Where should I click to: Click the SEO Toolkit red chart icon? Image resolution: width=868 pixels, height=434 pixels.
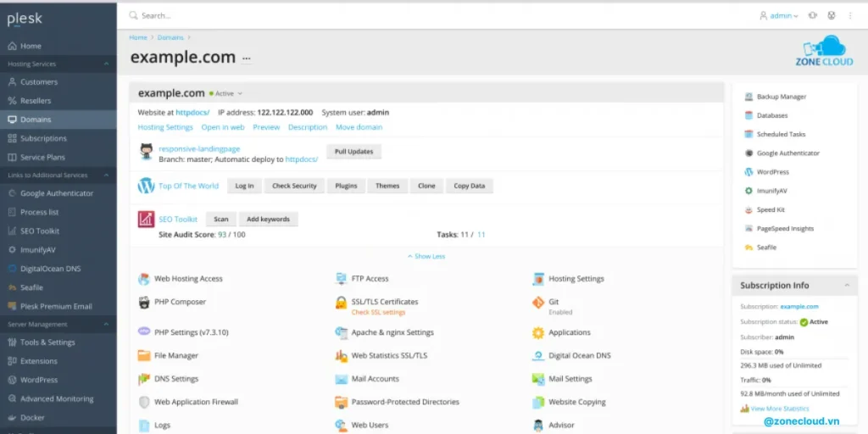[x=146, y=220]
